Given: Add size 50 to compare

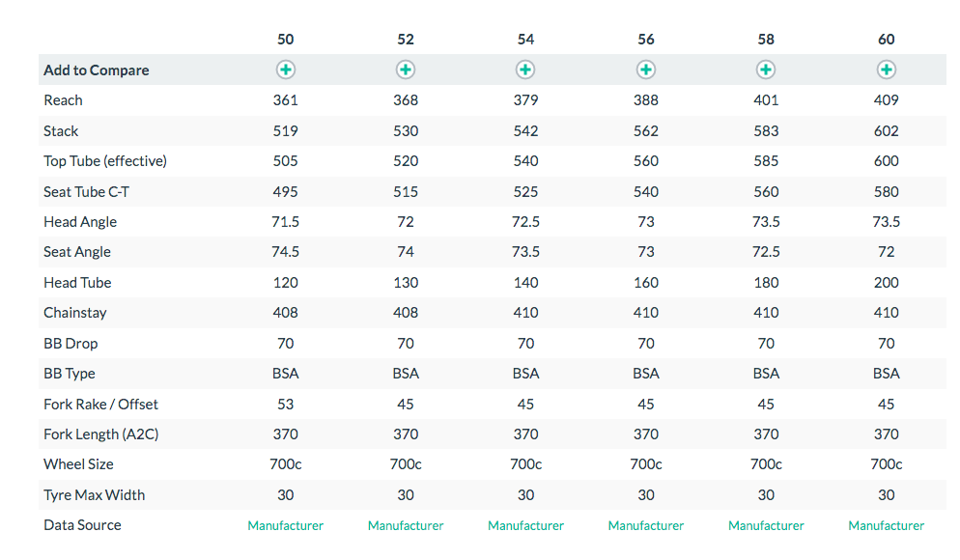Looking at the screenshot, I should (286, 70).
